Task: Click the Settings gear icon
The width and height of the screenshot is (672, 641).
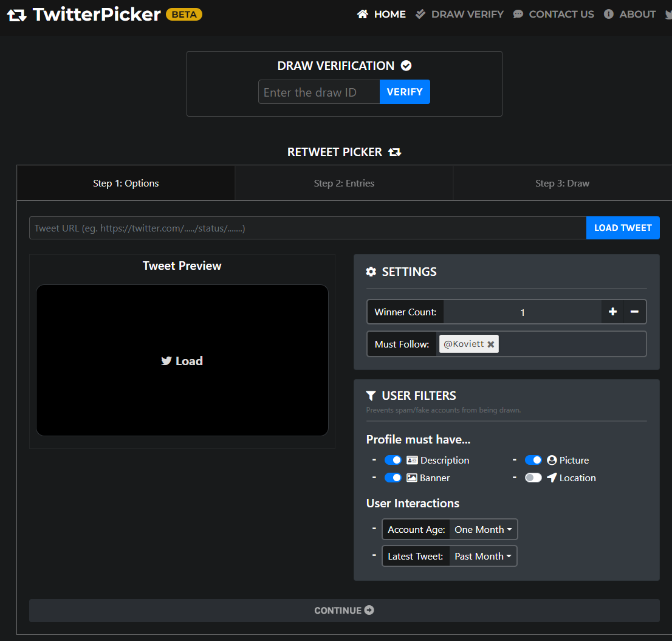Action: pyautogui.click(x=371, y=272)
